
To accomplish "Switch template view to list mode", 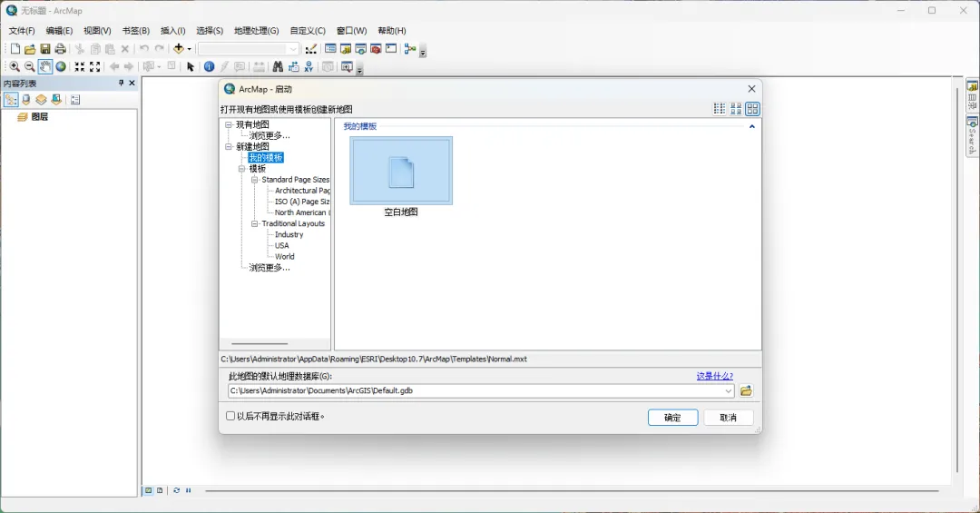I will [720, 109].
